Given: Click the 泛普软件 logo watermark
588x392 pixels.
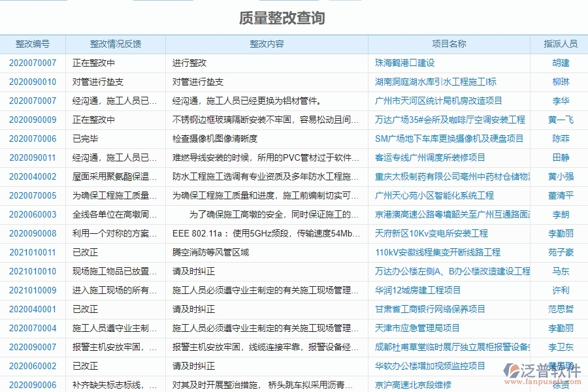Looking at the screenshot, I should click(x=540, y=370).
